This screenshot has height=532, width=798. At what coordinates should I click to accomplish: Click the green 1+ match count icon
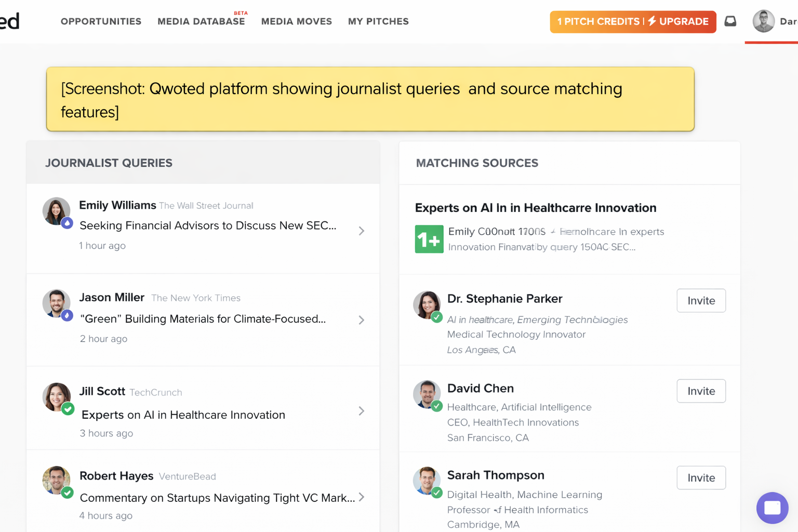tap(429, 239)
